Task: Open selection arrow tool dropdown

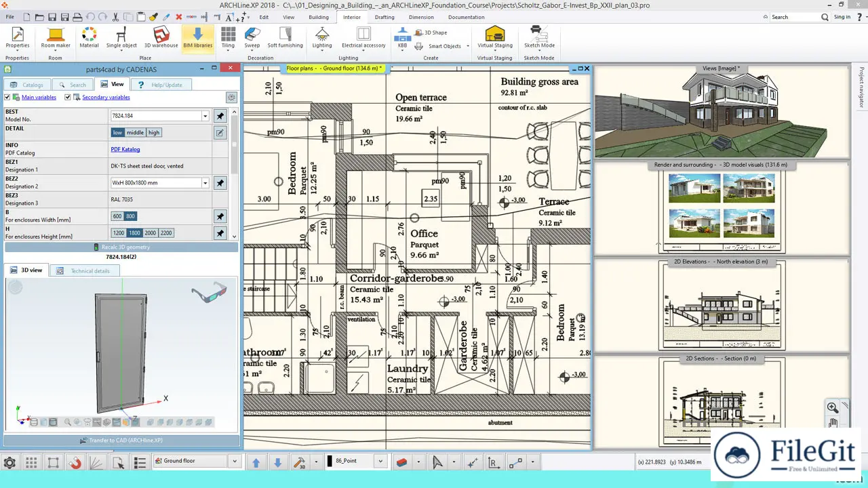Action: point(455,462)
